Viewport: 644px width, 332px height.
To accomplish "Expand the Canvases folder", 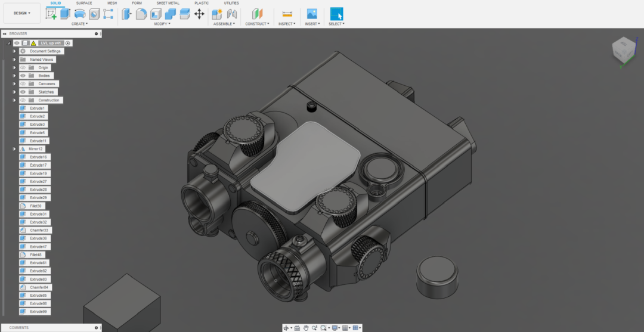I will pyautogui.click(x=14, y=83).
